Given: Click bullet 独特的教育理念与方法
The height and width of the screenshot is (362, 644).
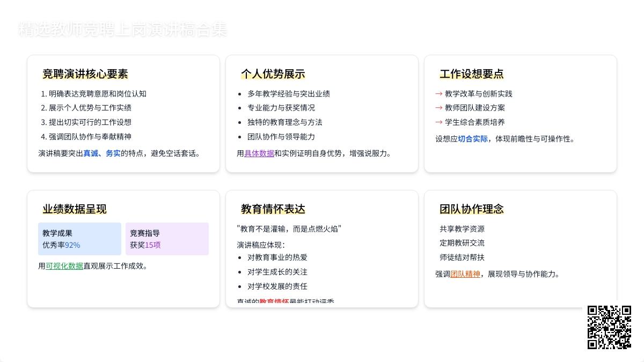Looking at the screenshot, I should click(x=285, y=122).
